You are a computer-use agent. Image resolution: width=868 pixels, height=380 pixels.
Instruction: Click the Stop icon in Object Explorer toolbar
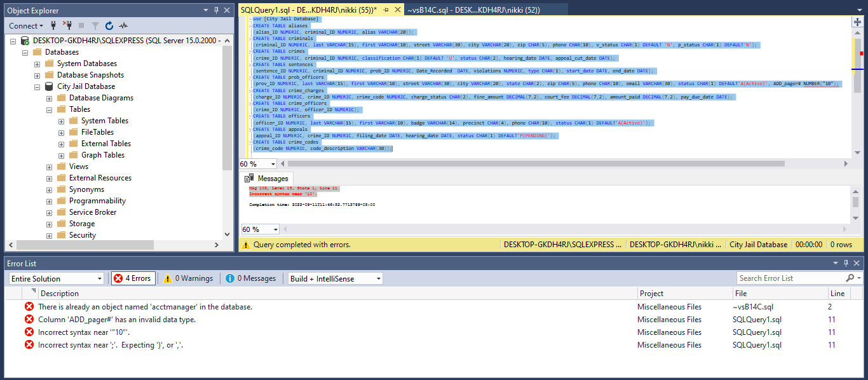[x=81, y=25]
